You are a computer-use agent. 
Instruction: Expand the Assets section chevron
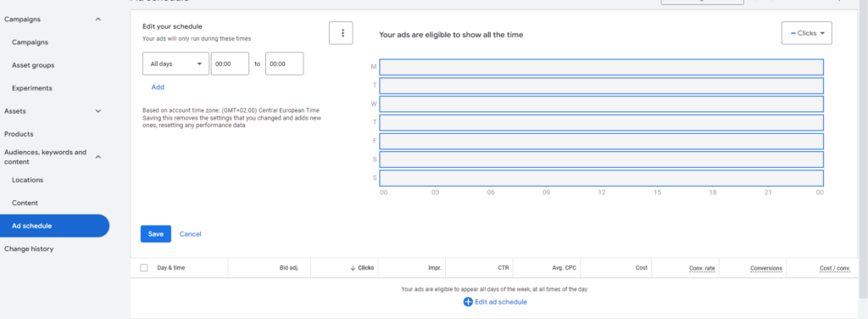point(98,111)
